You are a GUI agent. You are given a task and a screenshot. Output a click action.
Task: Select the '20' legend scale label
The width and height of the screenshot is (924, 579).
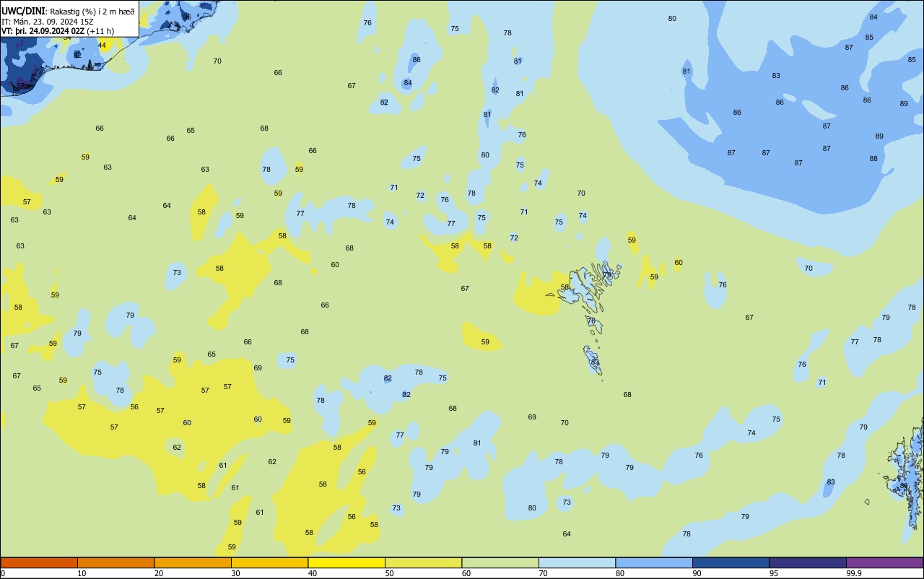pos(159,573)
